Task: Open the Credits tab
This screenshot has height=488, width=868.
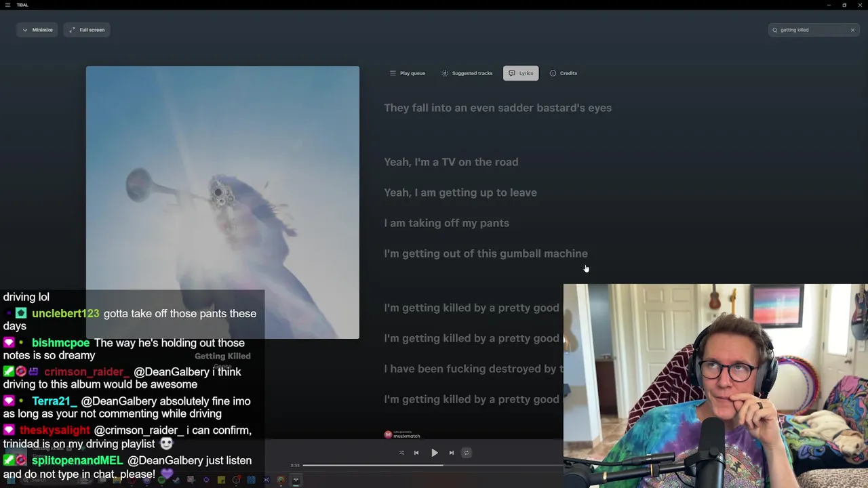Action: pyautogui.click(x=564, y=73)
